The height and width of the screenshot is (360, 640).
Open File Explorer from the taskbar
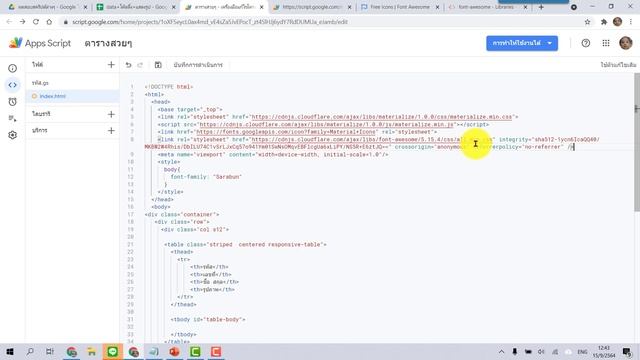coord(91,351)
